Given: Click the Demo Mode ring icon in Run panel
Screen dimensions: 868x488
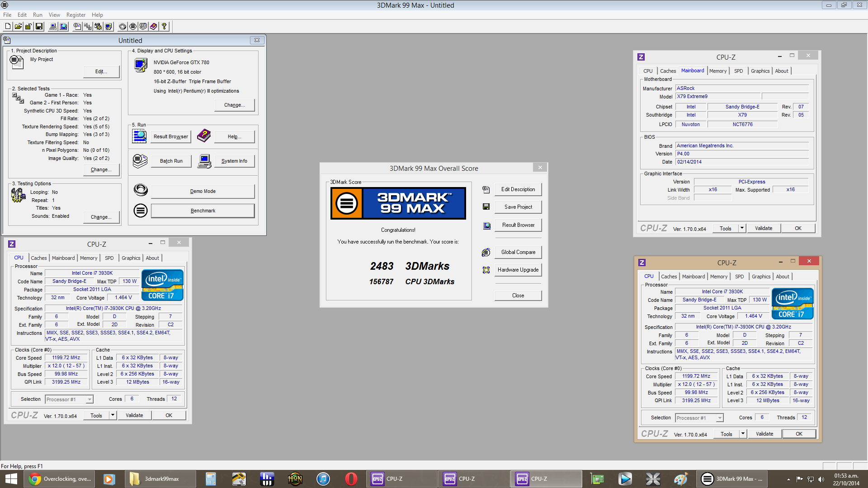Looking at the screenshot, I should click(x=141, y=190).
